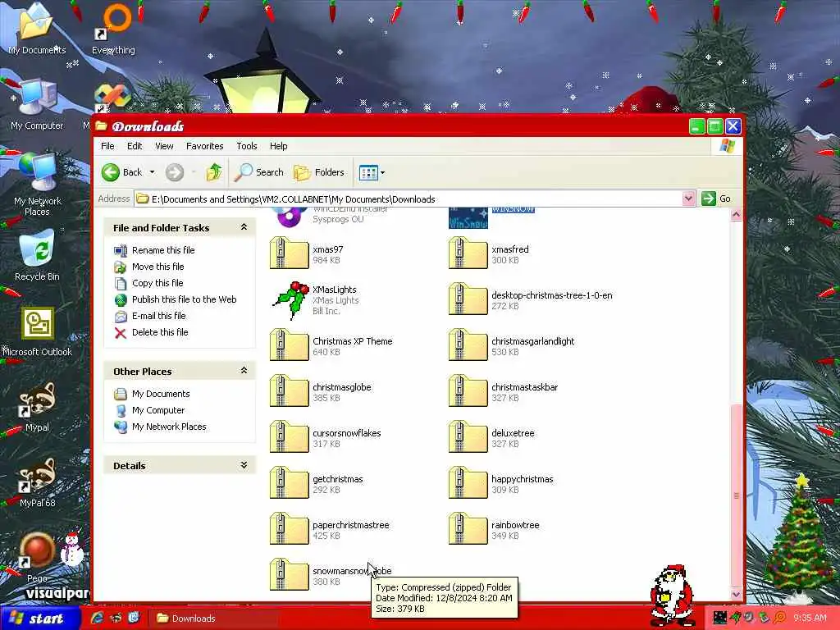
Task: Collapse the File and Folder Tasks panel
Action: (x=244, y=227)
